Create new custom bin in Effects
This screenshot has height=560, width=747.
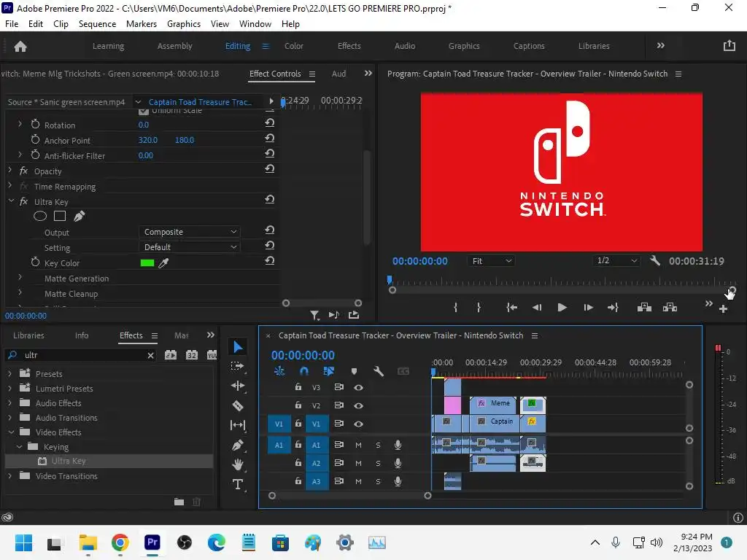pos(179,502)
